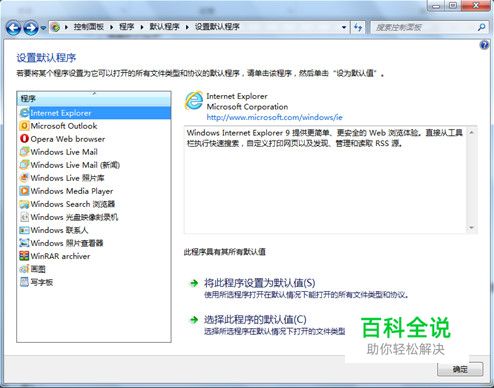This screenshot has width=494, height=388.
Task: Select Windows Live Mail (新闻) in the list
Action: 75,165
